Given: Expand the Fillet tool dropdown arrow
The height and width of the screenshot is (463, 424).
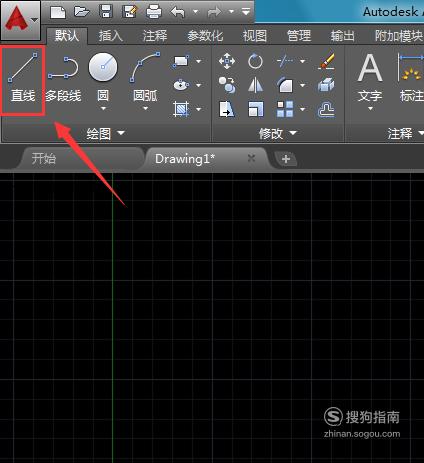Looking at the screenshot, I should point(302,85).
